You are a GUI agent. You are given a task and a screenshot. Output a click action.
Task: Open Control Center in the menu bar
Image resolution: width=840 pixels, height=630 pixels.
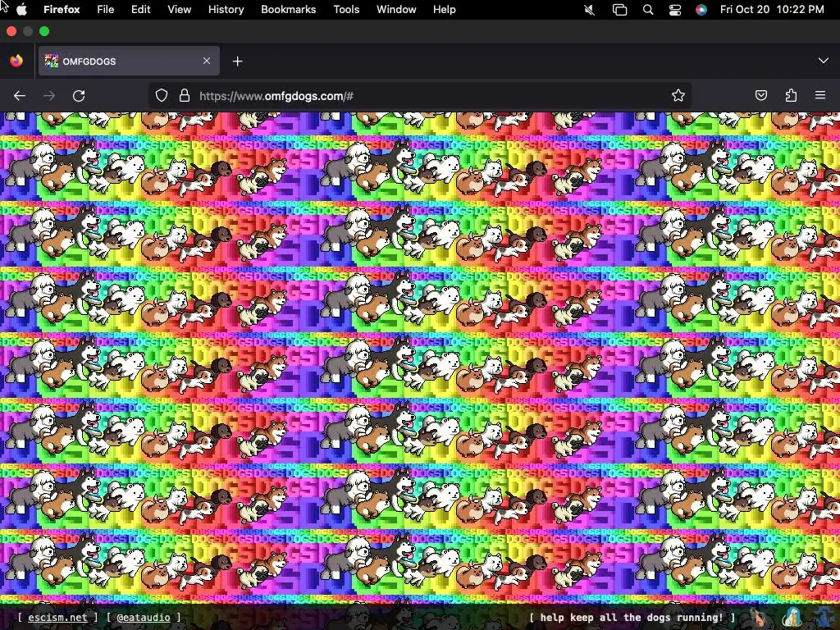(x=675, y=10)
